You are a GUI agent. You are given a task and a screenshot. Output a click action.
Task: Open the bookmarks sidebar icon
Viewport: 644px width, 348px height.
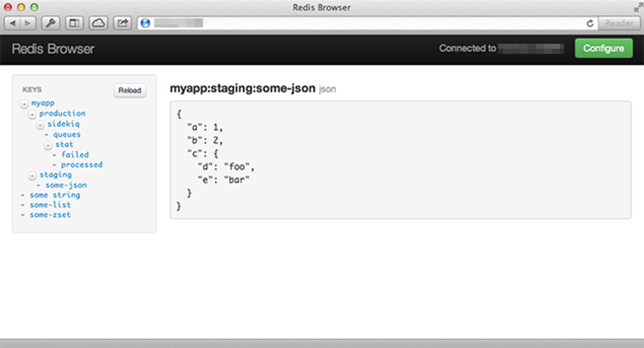(74, 23)
